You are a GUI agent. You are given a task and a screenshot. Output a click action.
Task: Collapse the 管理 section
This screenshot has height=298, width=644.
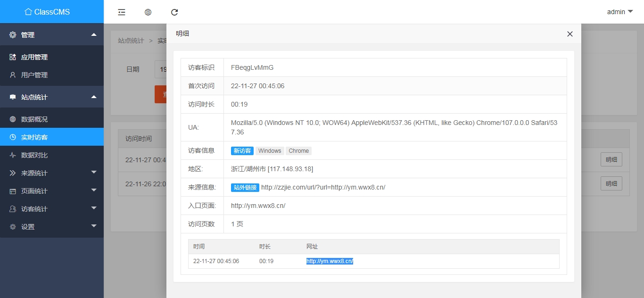tap(52, 34)
